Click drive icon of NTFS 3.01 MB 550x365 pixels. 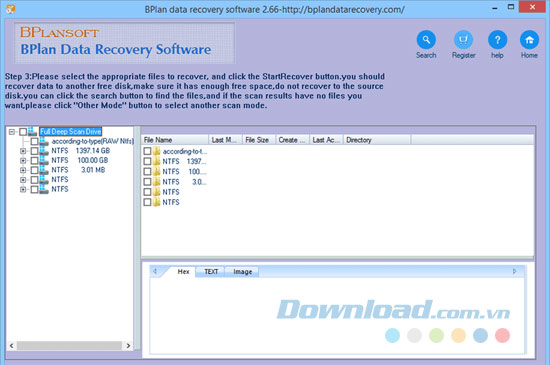click(44, 170)
